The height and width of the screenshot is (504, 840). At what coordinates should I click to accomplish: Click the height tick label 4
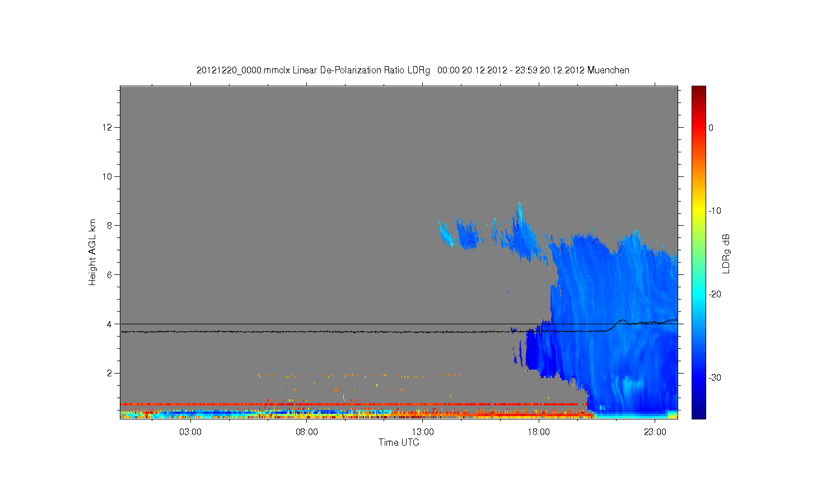point(110,324)
